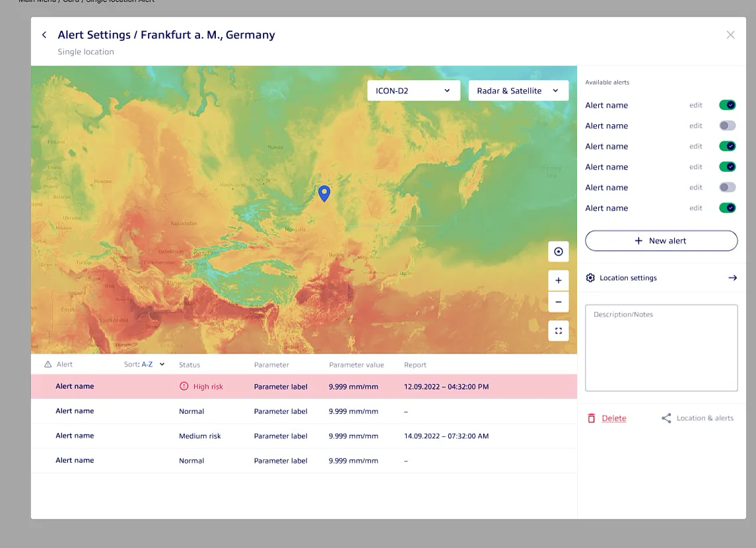Edit the first available alert
Viewport: 756px width, 548px height.
point(696,105)
